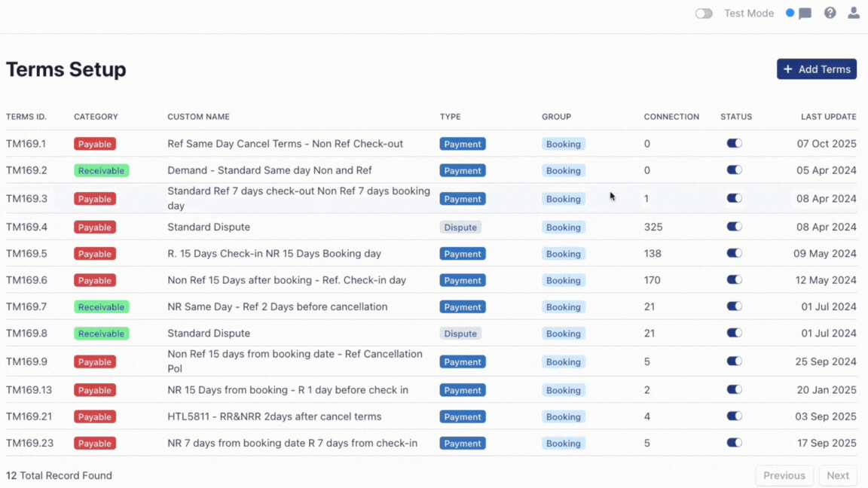Sort by Last Update column header
Image resolution: width=868 pixels, height=488 pixels.
828,117
